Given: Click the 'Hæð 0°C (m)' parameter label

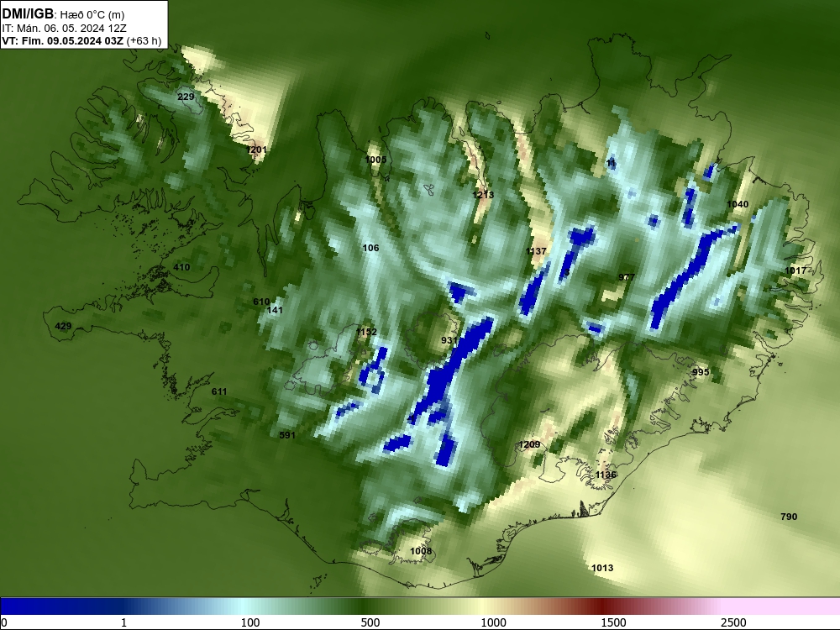Looking at the screenshot, I should click(93, 14).
